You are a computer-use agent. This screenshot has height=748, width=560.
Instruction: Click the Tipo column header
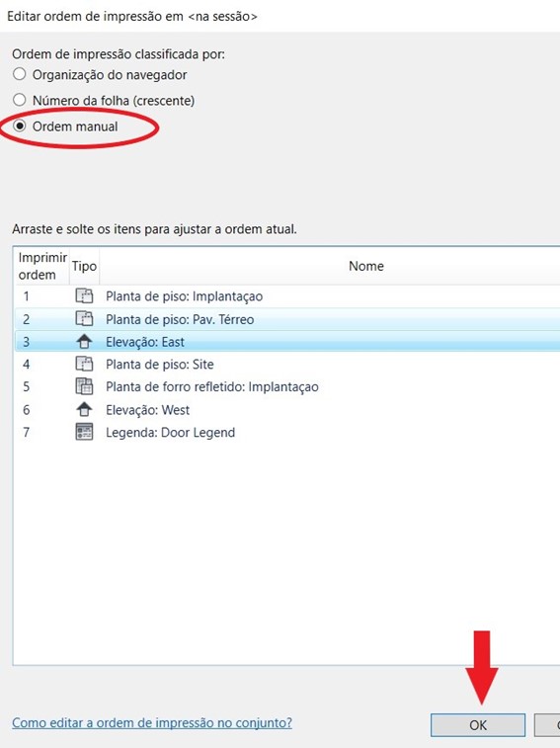[x=84, y=266]
